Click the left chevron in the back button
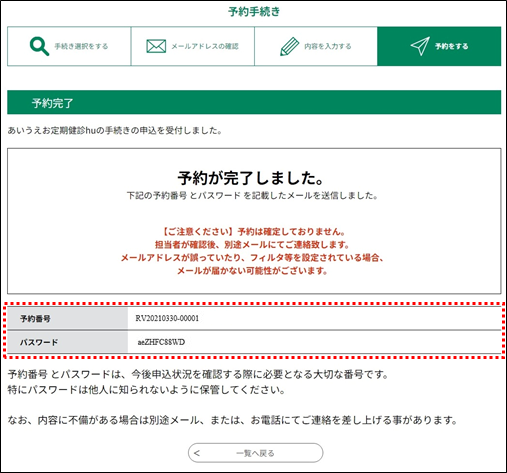This screenshot has width=507, height=473. (197, 453)
